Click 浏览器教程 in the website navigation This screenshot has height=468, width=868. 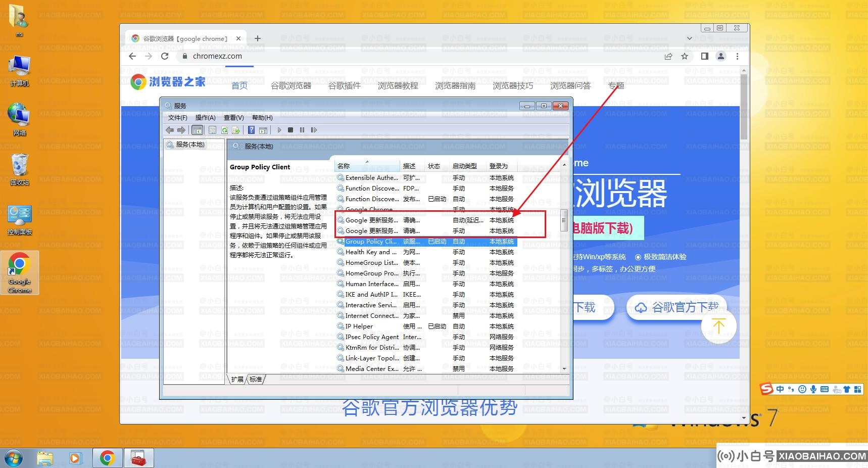point(398,86)
